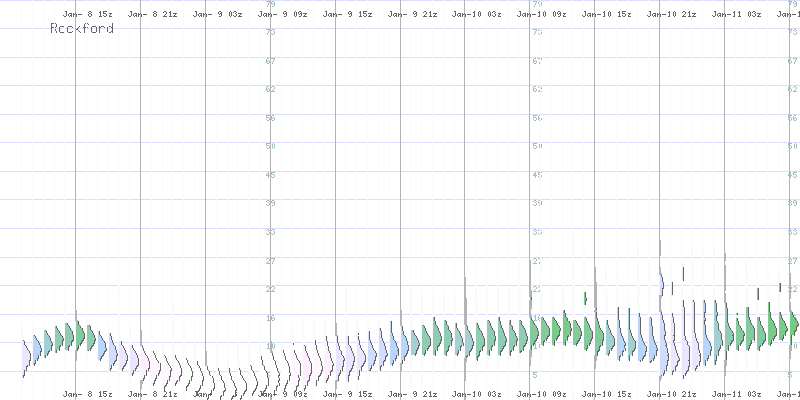This screenshot has height=400, width=800.
Task: Select the bottom Jan-11 03z time label
Action: click(737, 394)
